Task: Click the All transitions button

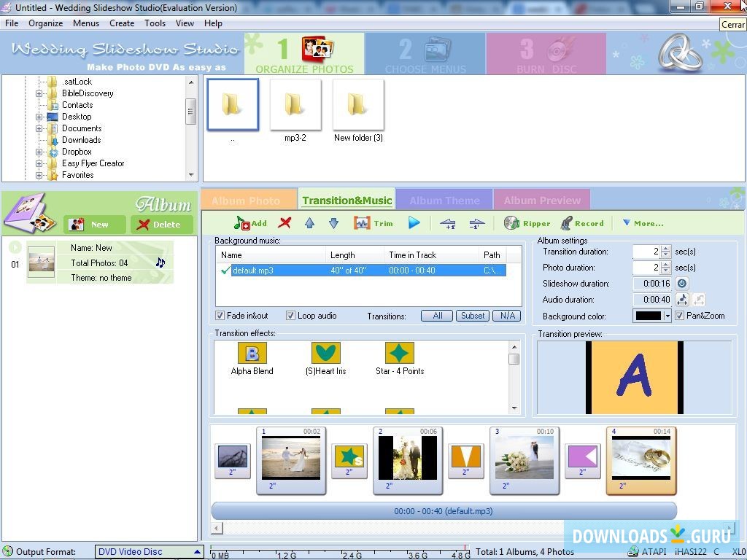Action: point(437,316)
